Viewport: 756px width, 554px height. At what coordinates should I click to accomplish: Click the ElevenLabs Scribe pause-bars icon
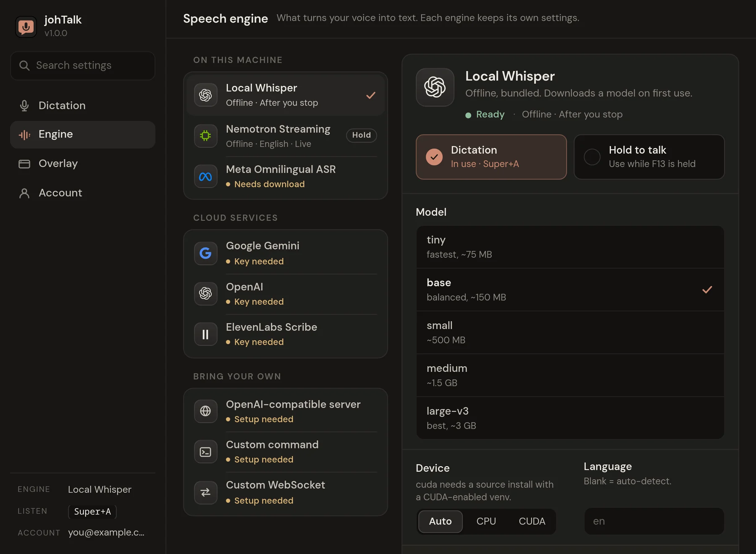coord(205,334)
